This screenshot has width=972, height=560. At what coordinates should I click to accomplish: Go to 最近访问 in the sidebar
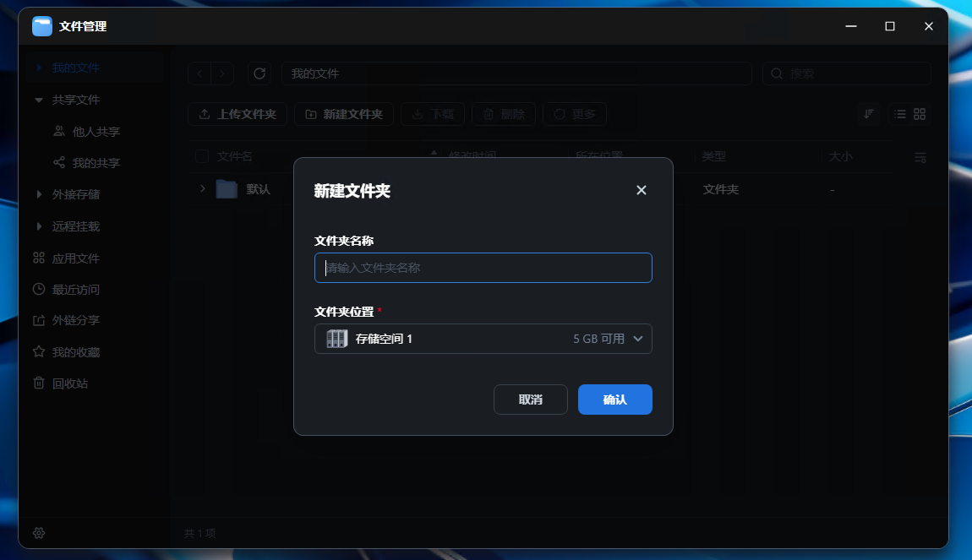[x=75, y=290]
